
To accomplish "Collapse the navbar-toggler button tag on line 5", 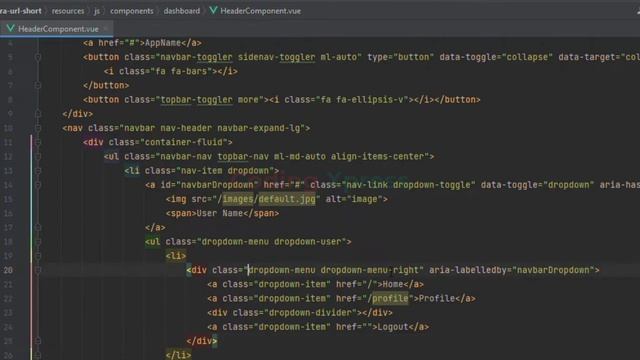I will pyautogui.click(x=38, y=57).
